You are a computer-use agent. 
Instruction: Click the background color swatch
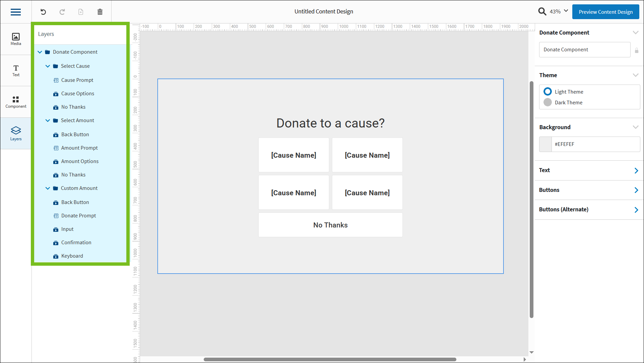click(x=545, y=144)
